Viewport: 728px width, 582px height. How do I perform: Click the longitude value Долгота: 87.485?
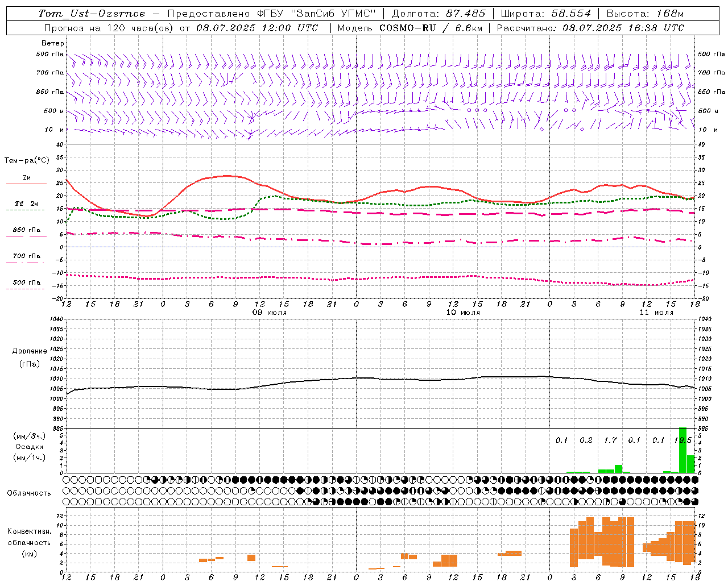[439, 14]
